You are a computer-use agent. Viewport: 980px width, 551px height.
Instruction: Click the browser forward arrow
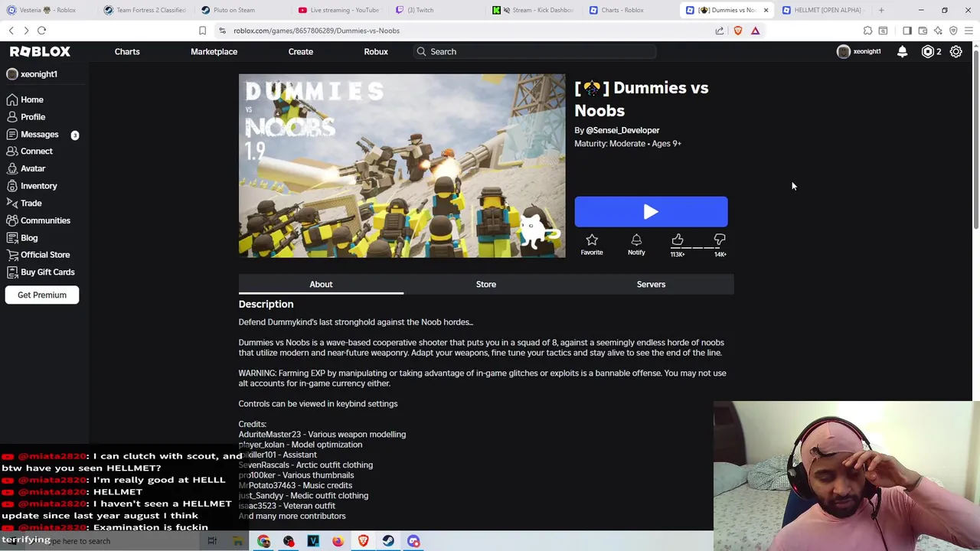tap(26, 31)
